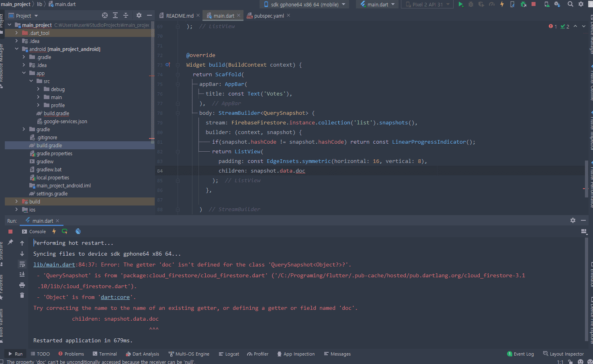
Task: Open Search Everywhere magnifier icon
Action: click(x=570, y=4)
